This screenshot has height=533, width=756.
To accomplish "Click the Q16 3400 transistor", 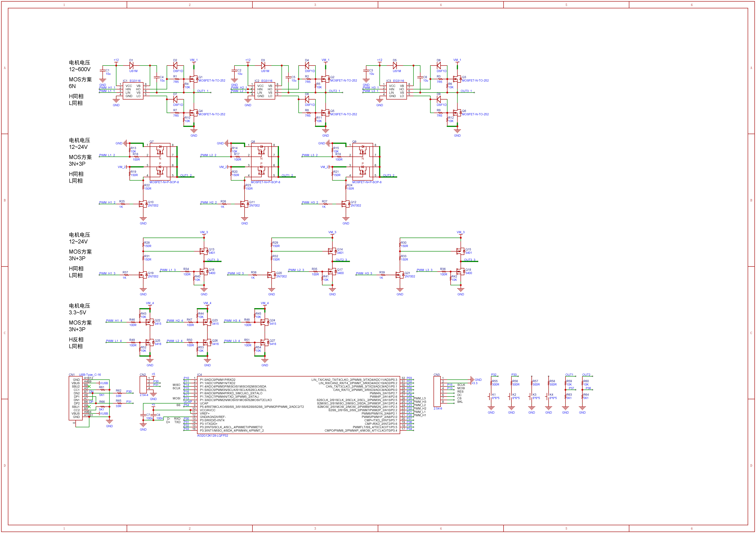I will (204, 272).
